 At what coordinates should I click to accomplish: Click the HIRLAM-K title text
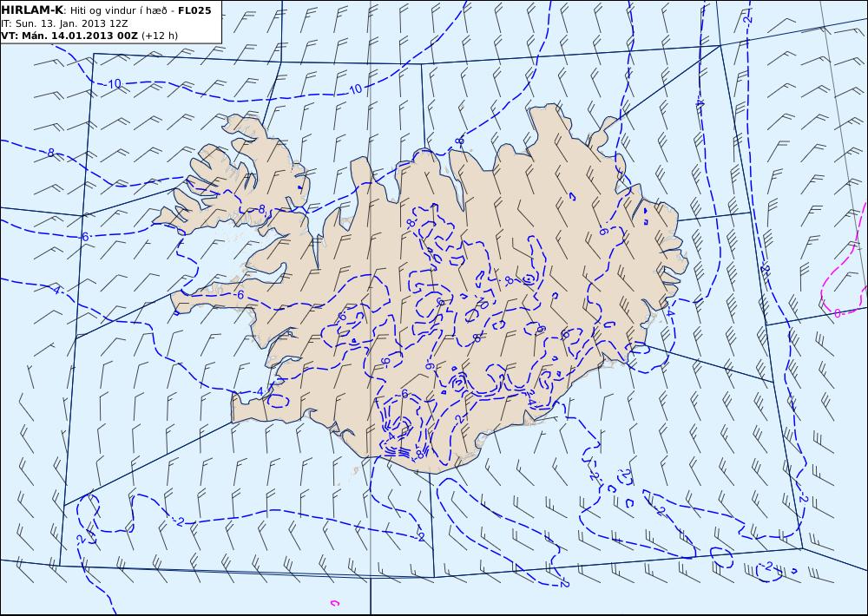click(32, 10)
